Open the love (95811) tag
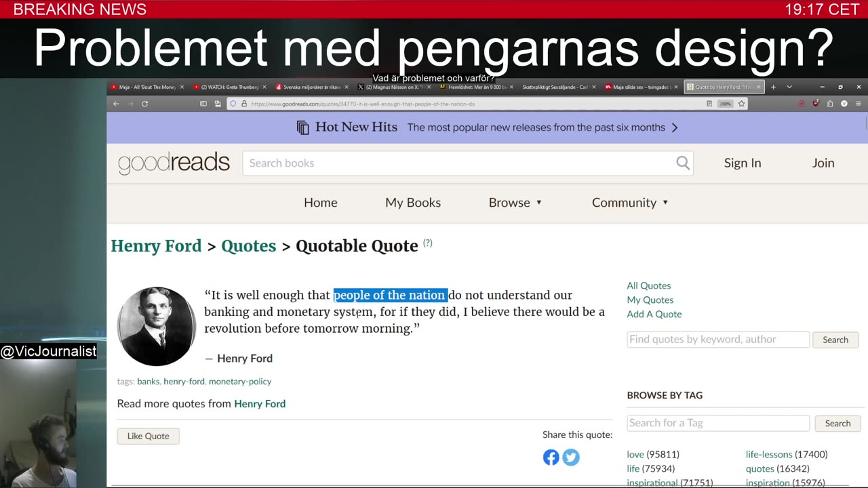This screenshot has height=488, width=868. [x=635, y=455]
